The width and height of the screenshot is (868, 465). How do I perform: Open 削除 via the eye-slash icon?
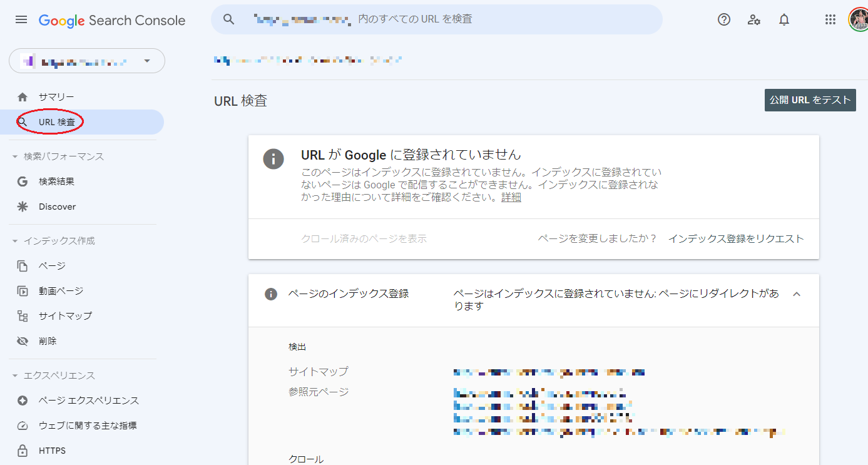click(23, 340)
